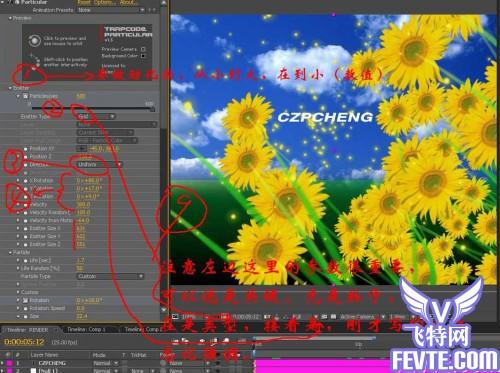Expand the X Rotation property

[x=18, y=180]
